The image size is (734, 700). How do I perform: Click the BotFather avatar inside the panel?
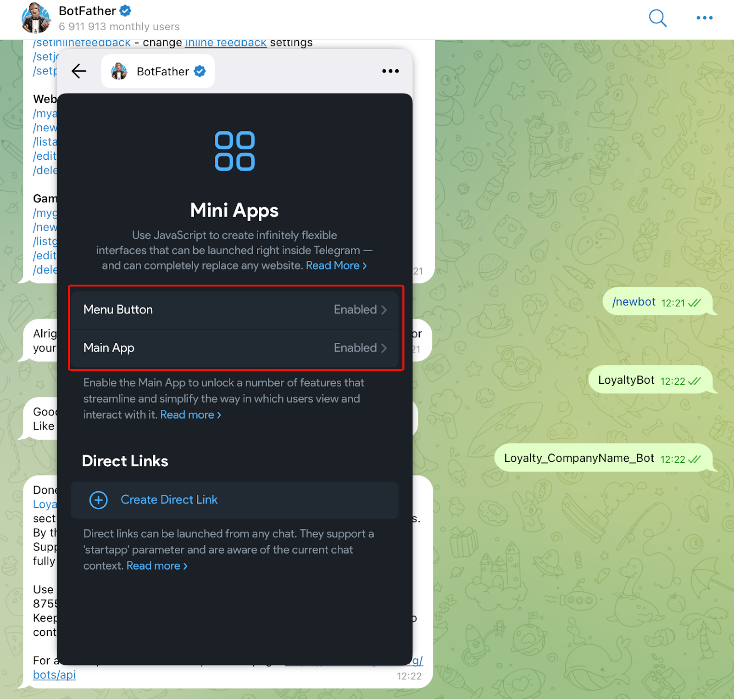click(x=119, y=71)
